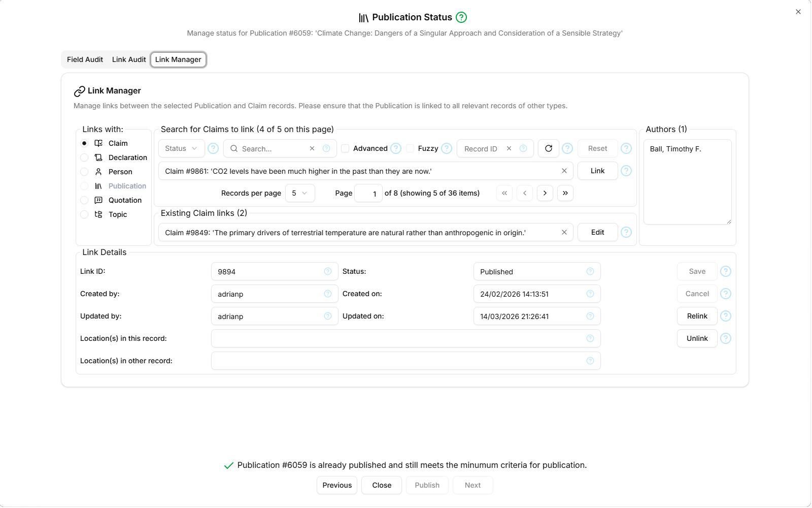
Task: Open the Publication Status help icon
Action: (461, 17)
